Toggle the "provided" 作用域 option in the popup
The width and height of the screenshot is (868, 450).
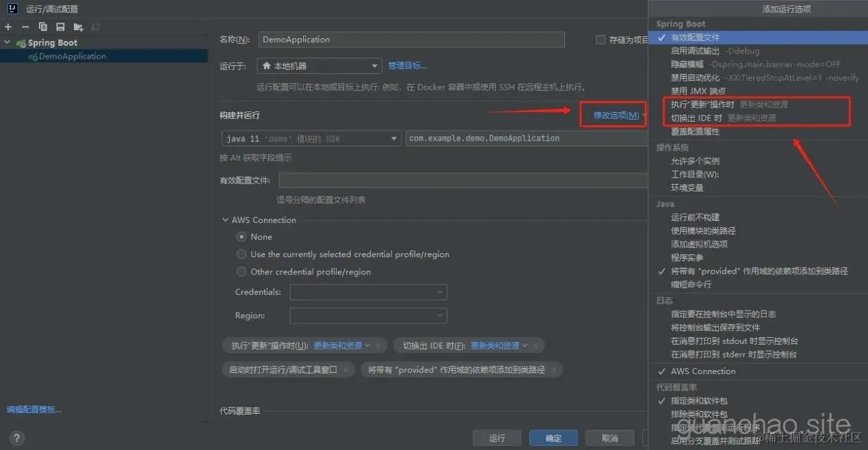click(758, 271)
